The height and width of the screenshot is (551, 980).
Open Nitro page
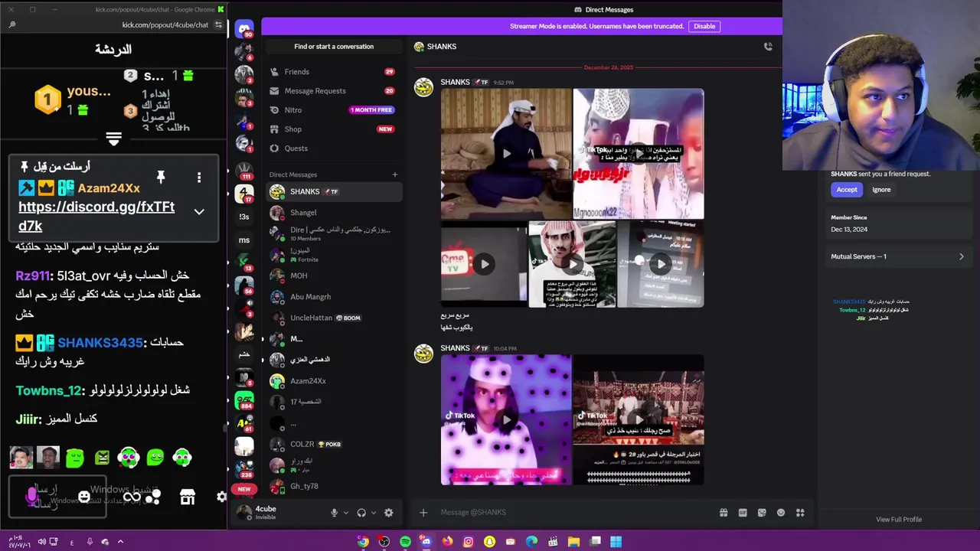pyautogui.click(x=332, y=110)
